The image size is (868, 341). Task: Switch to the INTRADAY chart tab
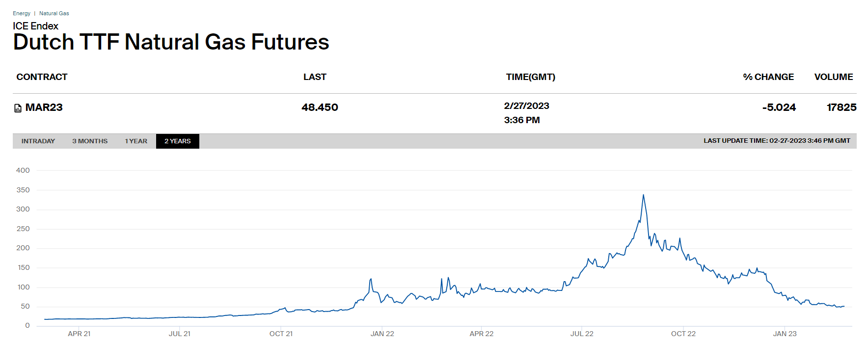pyautogui.click(x=38, y=141)
